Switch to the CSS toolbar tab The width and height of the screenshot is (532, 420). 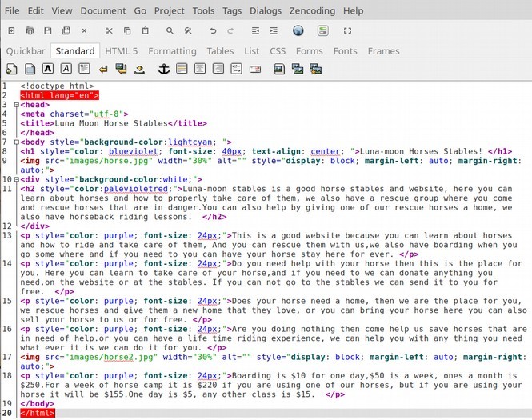click(x=277, y=50)
